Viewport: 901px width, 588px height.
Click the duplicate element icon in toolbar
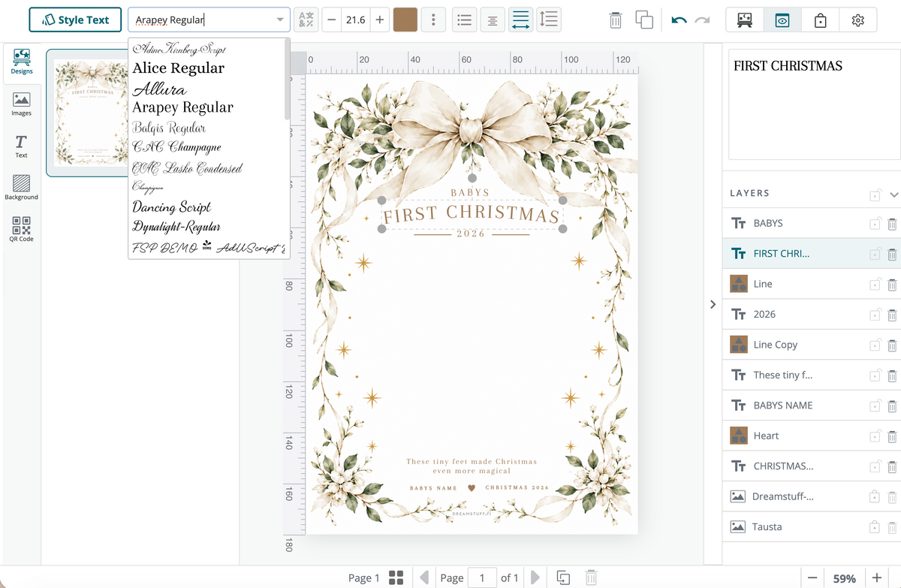click(644, 20)
